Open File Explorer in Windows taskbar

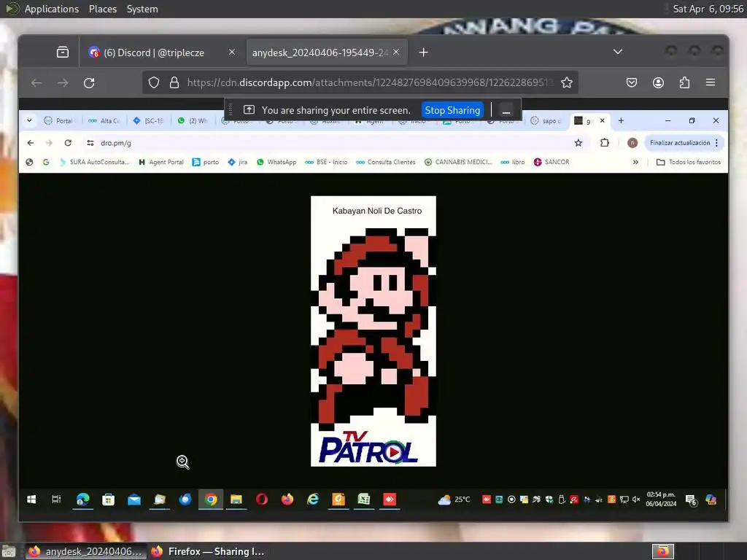[x=236, y=499]
